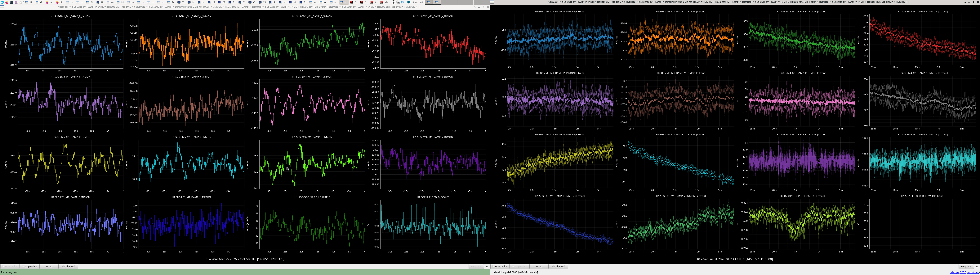Open terminal icon in top taskbar

(11, 2)
